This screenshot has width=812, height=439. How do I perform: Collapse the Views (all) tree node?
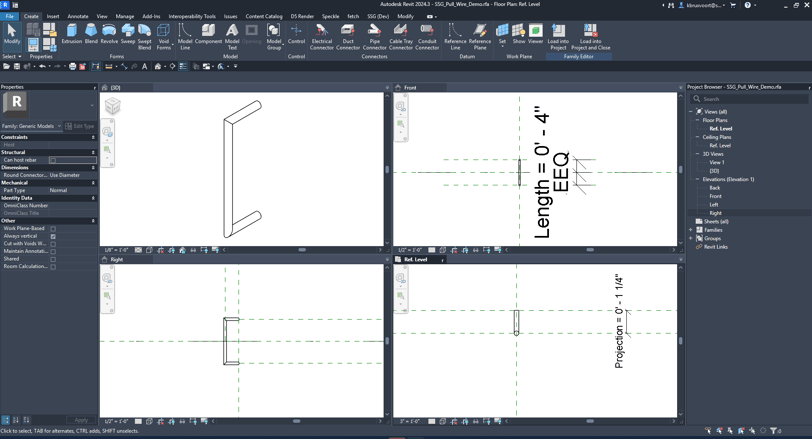691,112
